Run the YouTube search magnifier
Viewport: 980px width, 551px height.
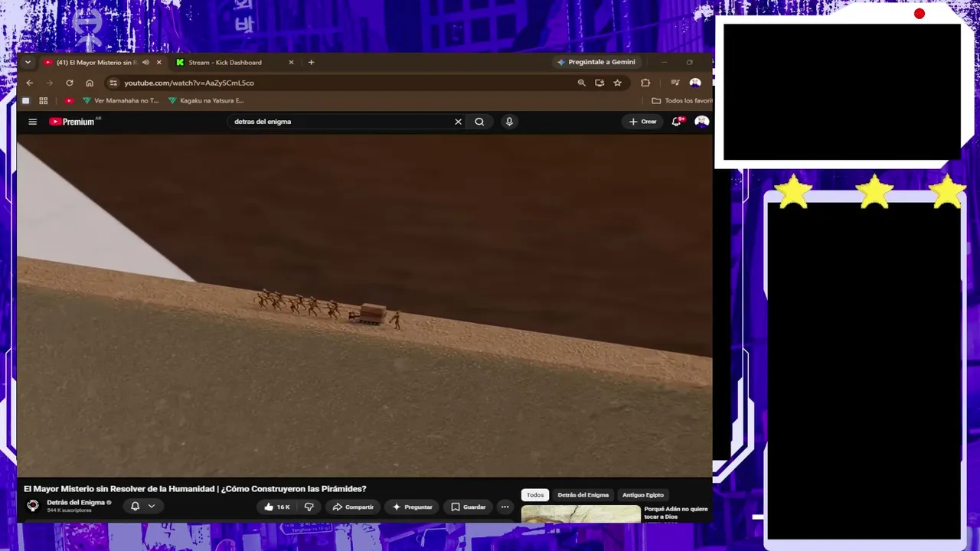479,122
